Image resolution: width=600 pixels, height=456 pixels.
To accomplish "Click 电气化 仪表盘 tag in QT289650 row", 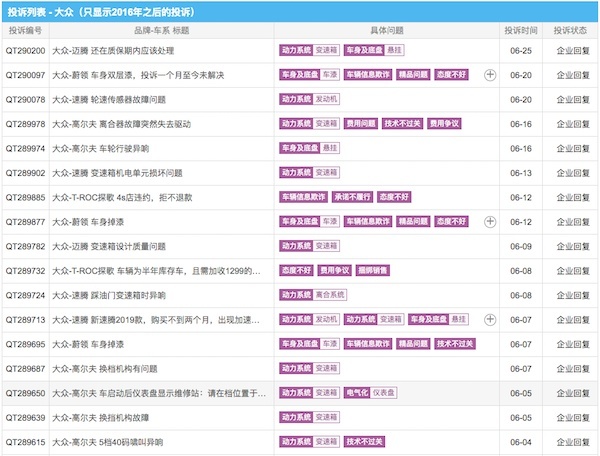I will (370, 393).
